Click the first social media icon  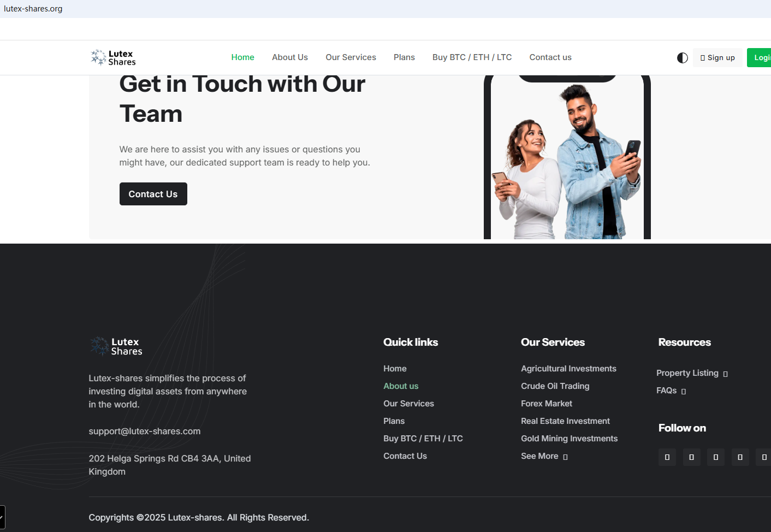[x=667, y=457]
